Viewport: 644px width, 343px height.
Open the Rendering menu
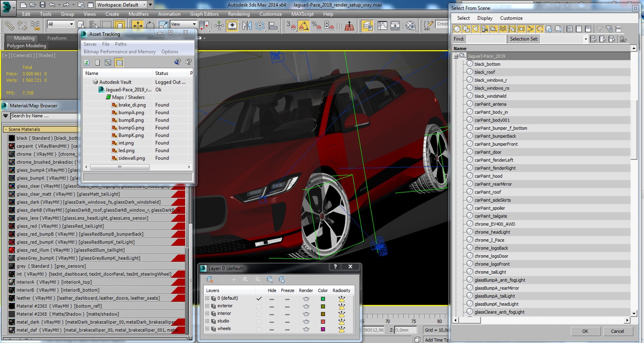(x=239, y=14)
